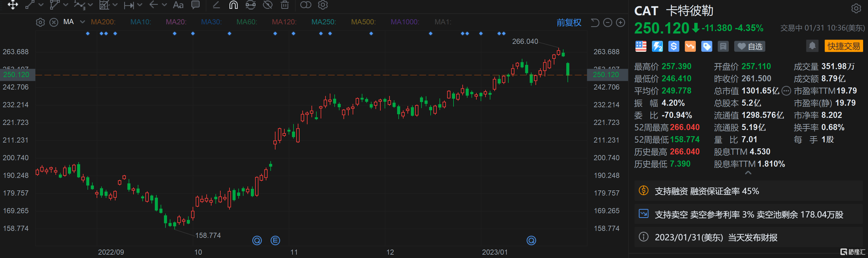The image size is (868, 258).
Task: Click the MA500 legend label
Action: (363, 22)
